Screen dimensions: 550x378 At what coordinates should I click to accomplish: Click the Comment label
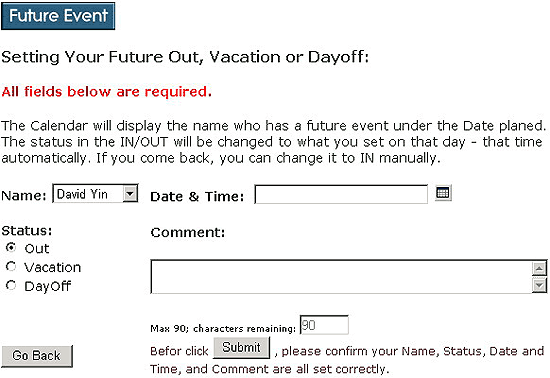click(x=188, y=232)
